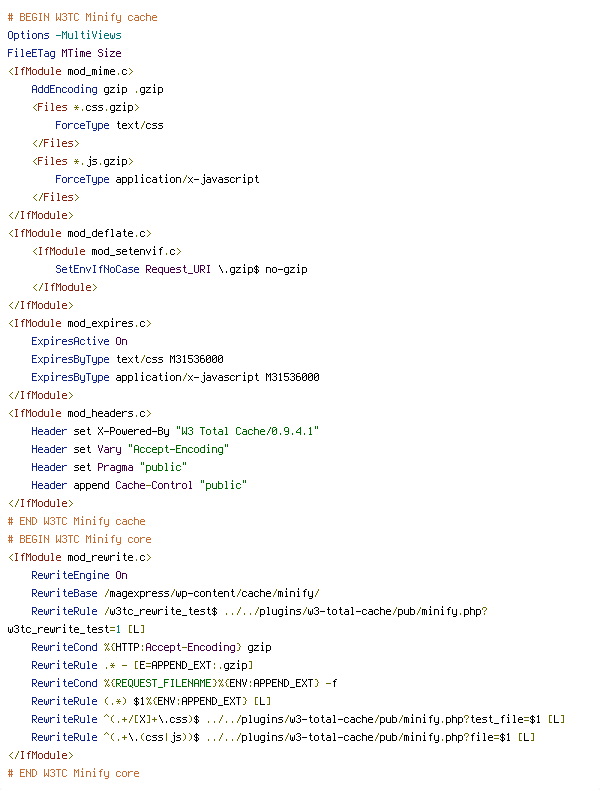The width and height of the screenshot is (600, 790).
Task: Click the RewriteCond HTTP:Accept-Encoding gzip line
Action: click(x=152, y=647)
